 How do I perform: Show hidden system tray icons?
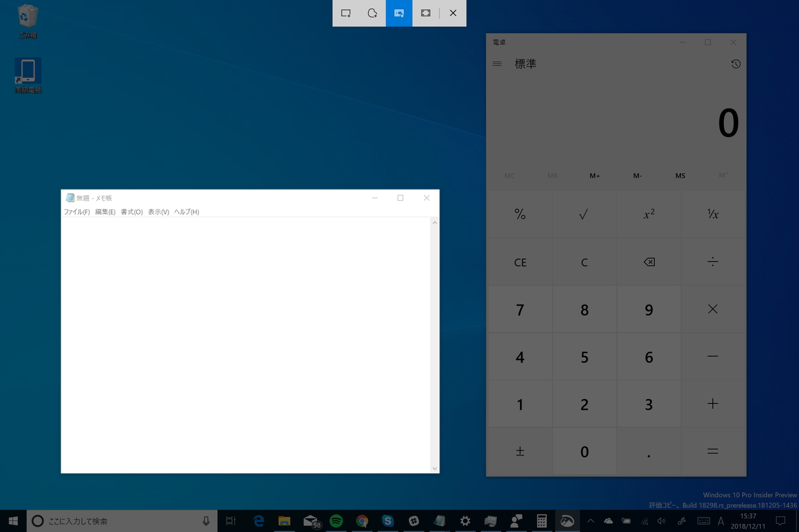[591, 521]
